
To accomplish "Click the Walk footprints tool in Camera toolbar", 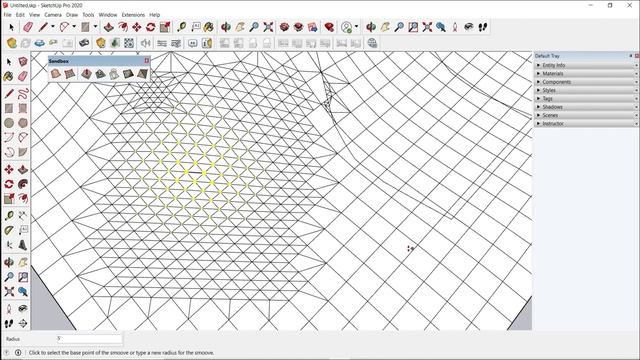I will [x=483, y=27].
